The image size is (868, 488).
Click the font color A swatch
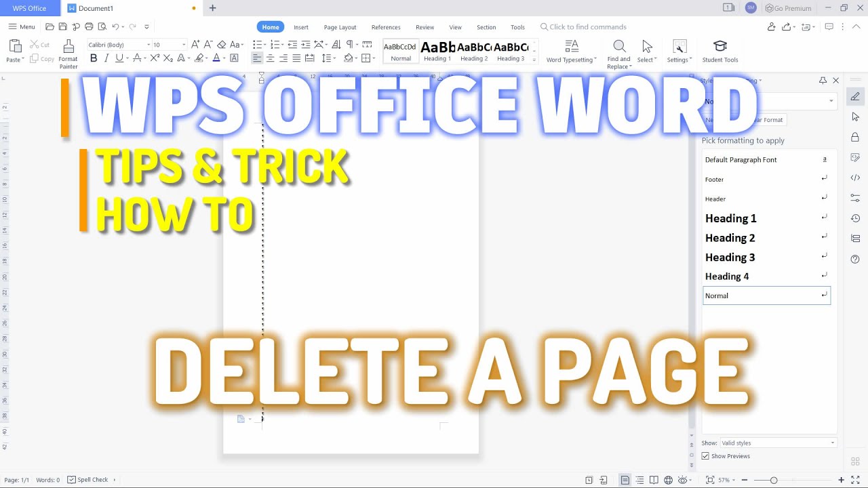coord(216,58)
